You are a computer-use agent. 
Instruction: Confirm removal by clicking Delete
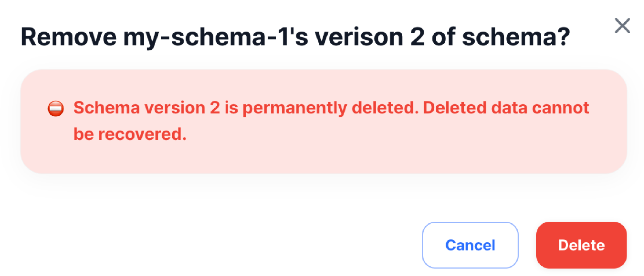581,245
